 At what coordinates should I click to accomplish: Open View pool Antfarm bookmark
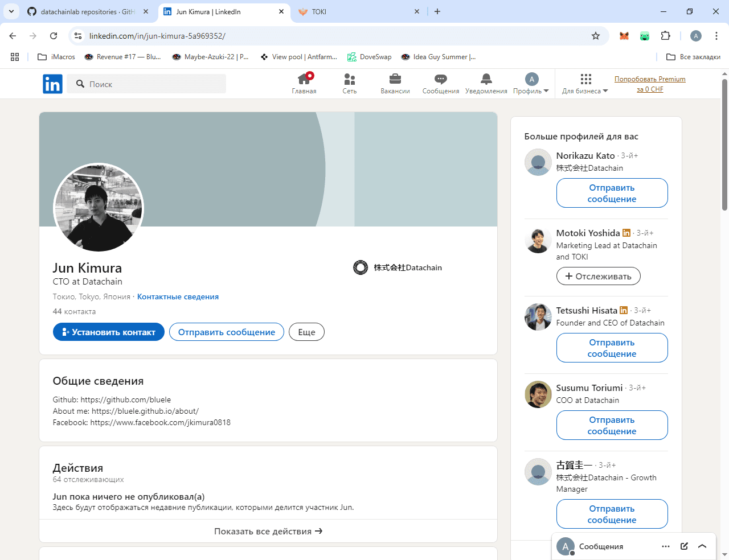coord(298,57)
